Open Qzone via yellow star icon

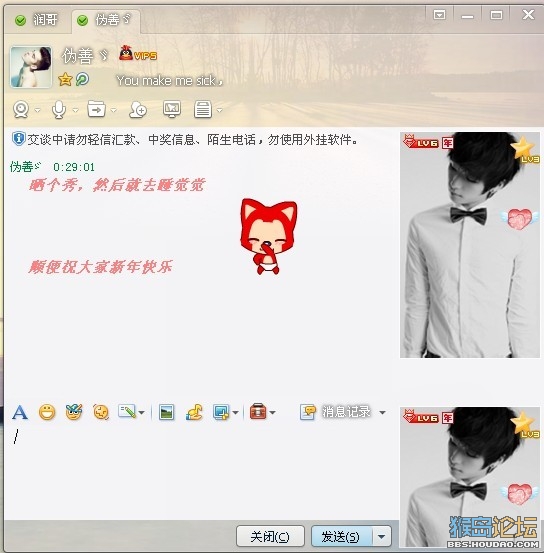click(x=65, y=79)
